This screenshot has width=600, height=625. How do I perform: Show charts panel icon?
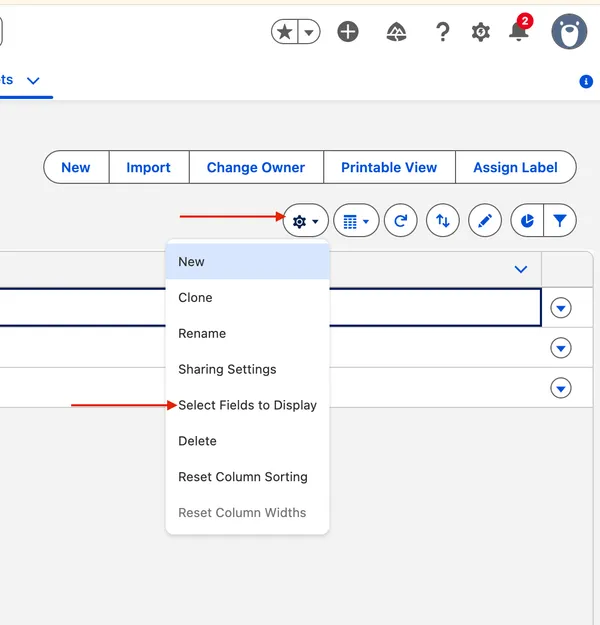[527, 221]
